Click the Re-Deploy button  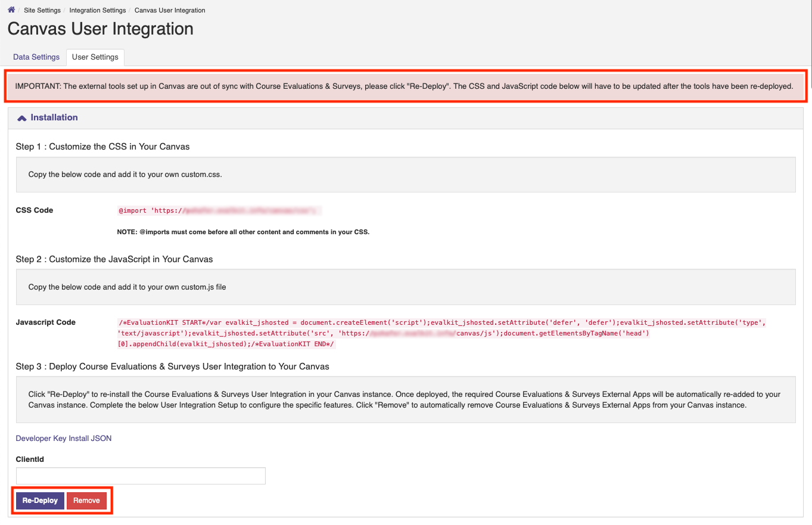click(x=39, y=501)
